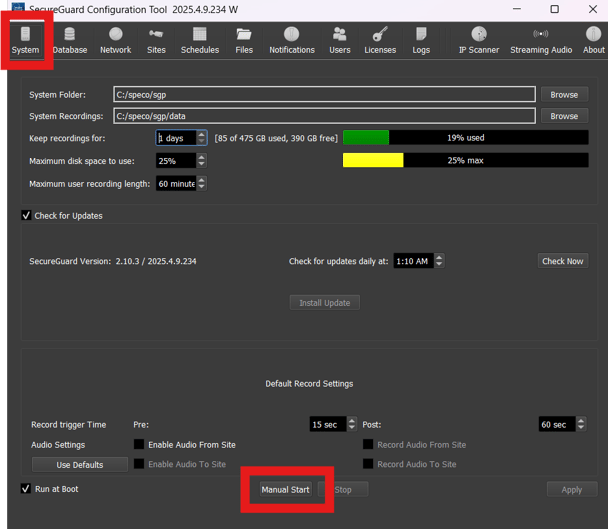Adjust the Pre trigger 15 sec spinner
Viewport: 608px width, 529px height.
point(352,424)
